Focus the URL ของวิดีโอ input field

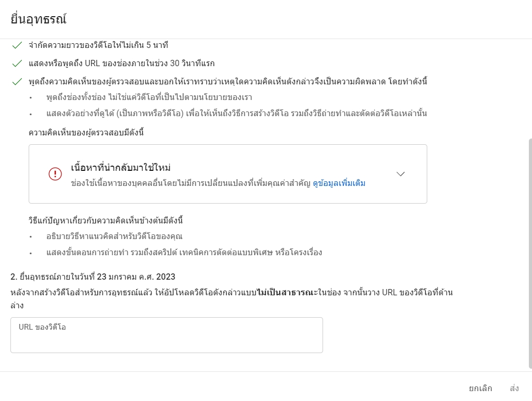[x=167, y=335]
